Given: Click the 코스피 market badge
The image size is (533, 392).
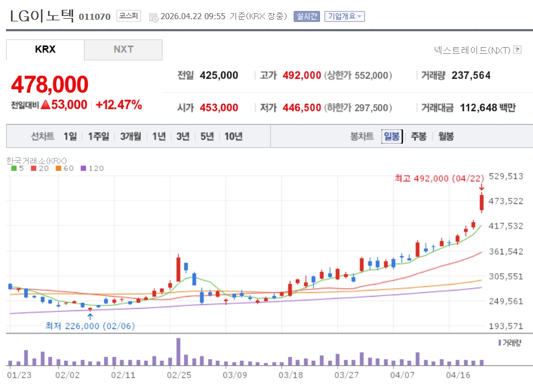Looking at the screenshot, I should (128, 16).
